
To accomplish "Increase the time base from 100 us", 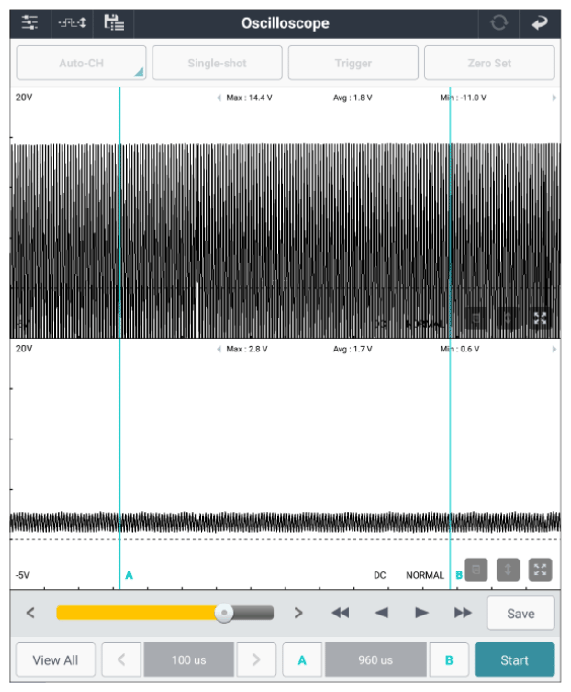I will click(256, 660).
